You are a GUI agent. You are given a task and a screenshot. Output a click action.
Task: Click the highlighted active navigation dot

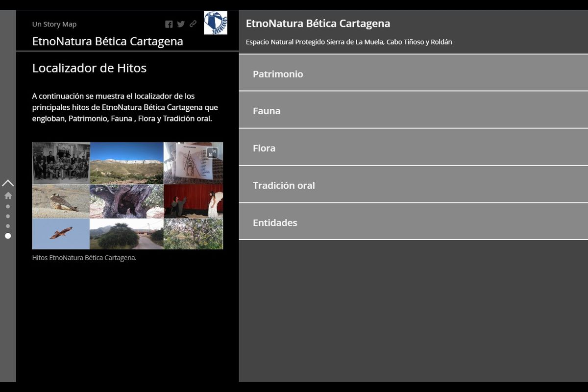pyautogui.click(x=8, y=236)
